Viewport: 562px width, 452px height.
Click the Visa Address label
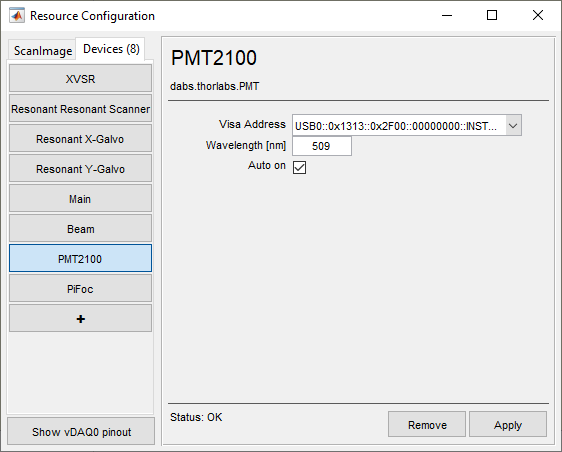[x=252, y=124]
